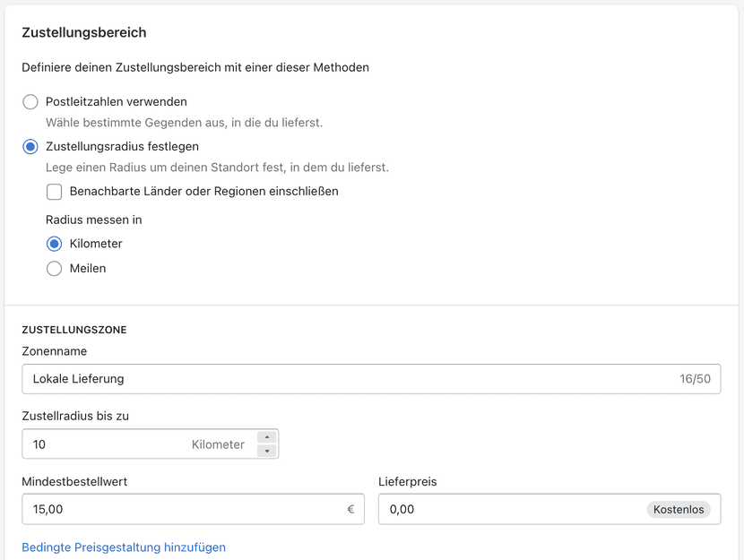Image resolution: width=744 pixels, height=560 pixels.
Task: Click the Zustellungsbereich heading
Action: [84, 32]
